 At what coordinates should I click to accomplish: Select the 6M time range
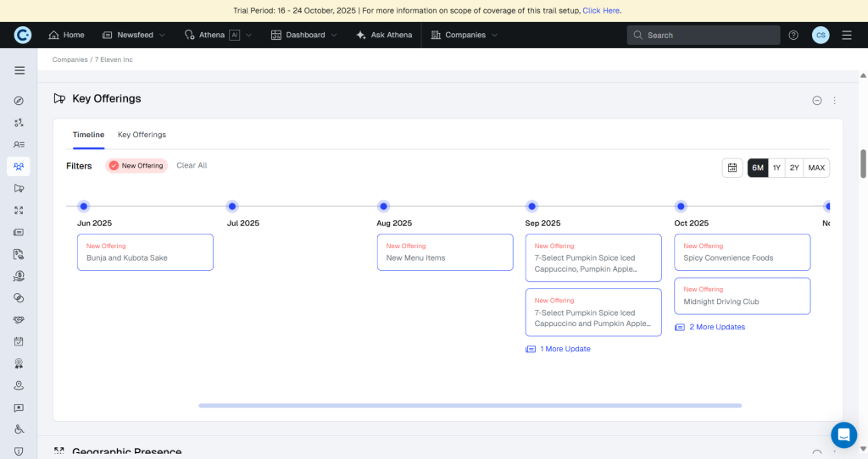pyautogui.click(x=757, y=168)
